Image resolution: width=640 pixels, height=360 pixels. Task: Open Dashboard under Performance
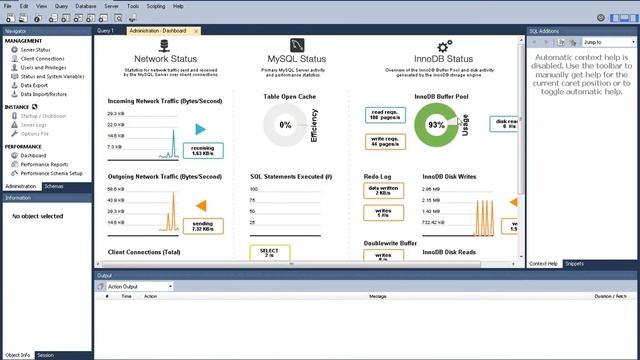point(33,156)
